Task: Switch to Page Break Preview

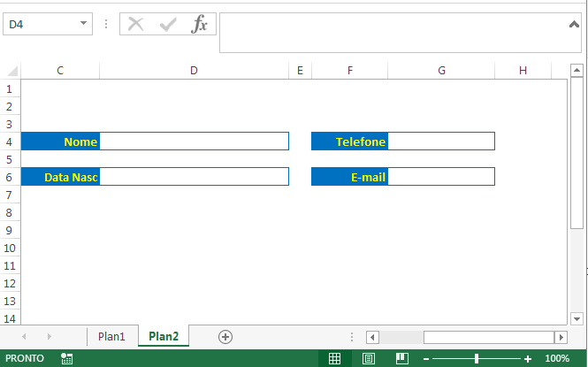Action: pyautogui.click(x=402, y=359)
